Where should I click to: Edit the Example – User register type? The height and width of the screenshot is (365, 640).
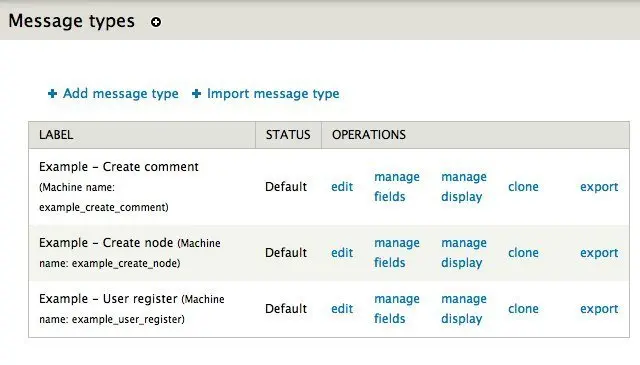point(342,309)
